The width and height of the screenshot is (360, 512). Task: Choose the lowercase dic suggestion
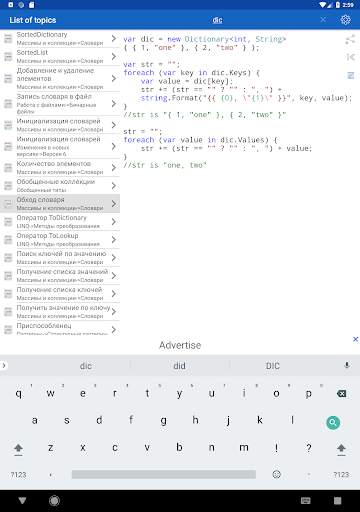(x=86, y=366)
